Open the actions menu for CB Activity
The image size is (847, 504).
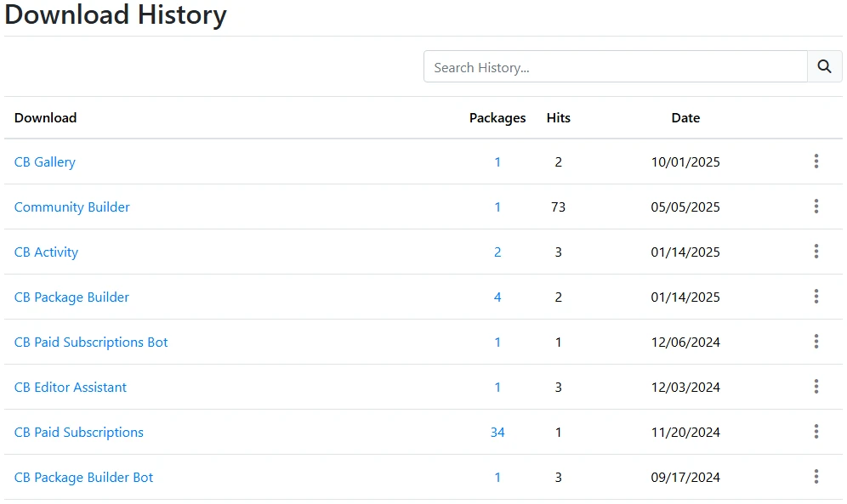tap(816, 252)
